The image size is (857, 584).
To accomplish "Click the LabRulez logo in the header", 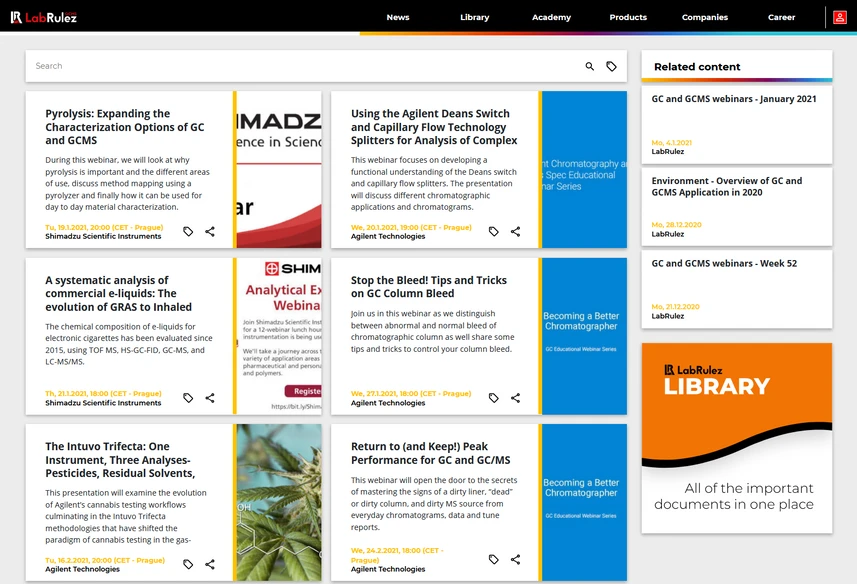I will pos(44,17).
